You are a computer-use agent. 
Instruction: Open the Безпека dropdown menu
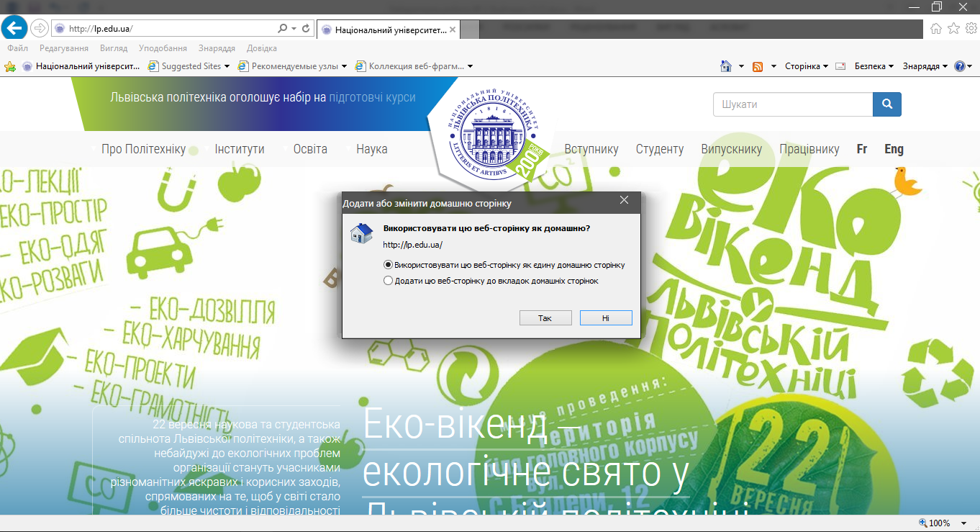click(874, 66)
